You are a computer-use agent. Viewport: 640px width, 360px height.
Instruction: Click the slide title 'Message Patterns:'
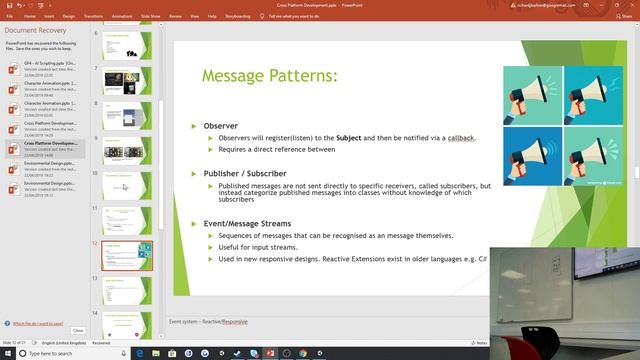270,76
